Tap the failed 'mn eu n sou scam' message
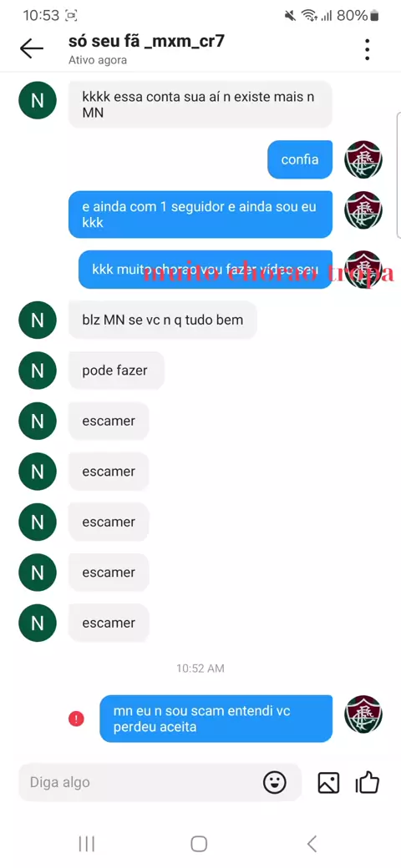401x868 pixels. [216, 719]
